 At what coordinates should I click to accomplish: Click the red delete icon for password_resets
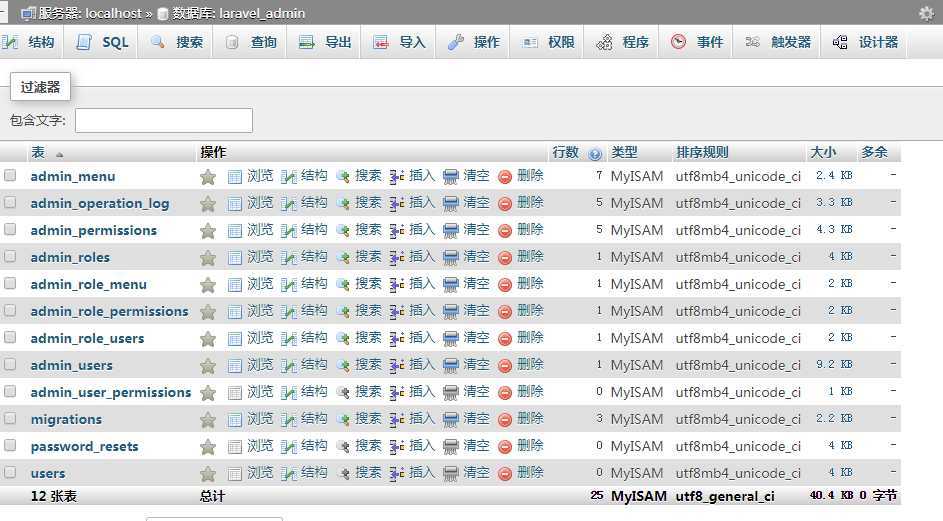505,446
